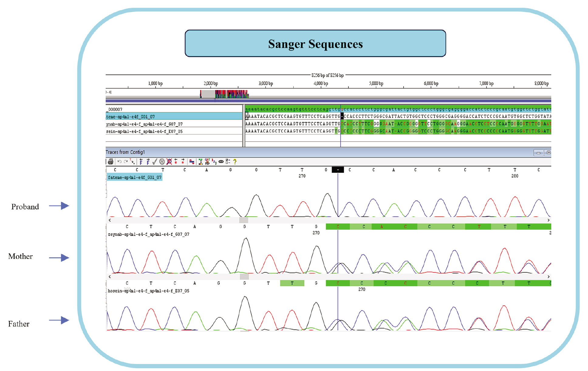Click the red-blue reverse complement arrows icon
Screen dimensions: 588x371
click(x=192, y=162)
